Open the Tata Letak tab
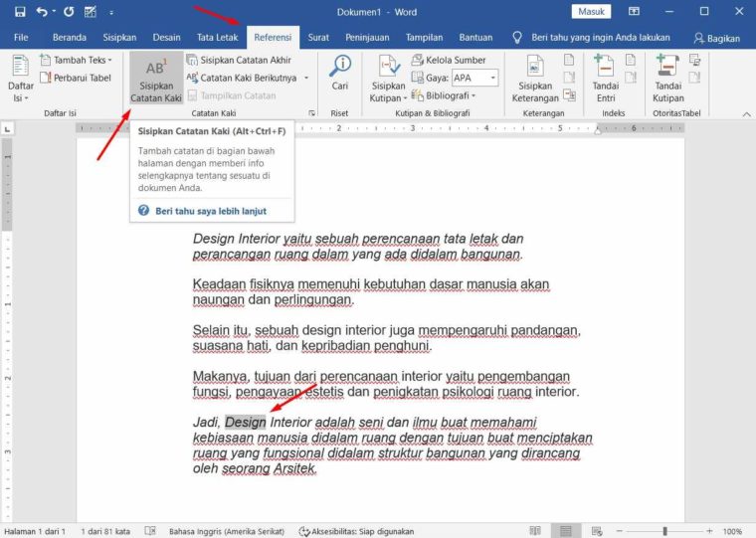 [x=216, y=38]
